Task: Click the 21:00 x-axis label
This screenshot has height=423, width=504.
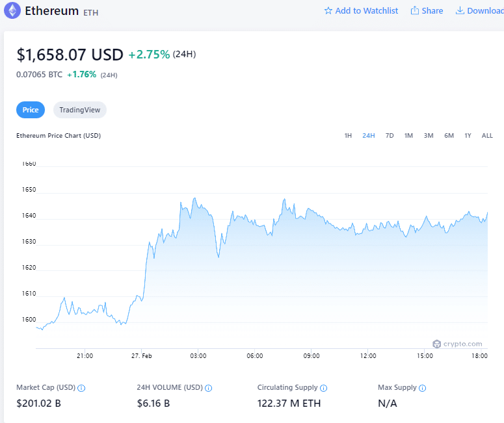Action: click(x=85, y=356)
